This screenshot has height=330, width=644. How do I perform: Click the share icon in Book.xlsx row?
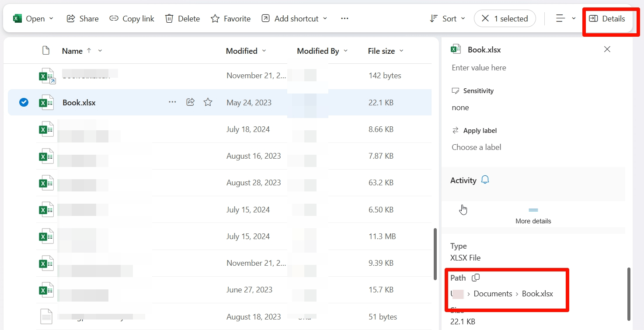tap(190, 102)
